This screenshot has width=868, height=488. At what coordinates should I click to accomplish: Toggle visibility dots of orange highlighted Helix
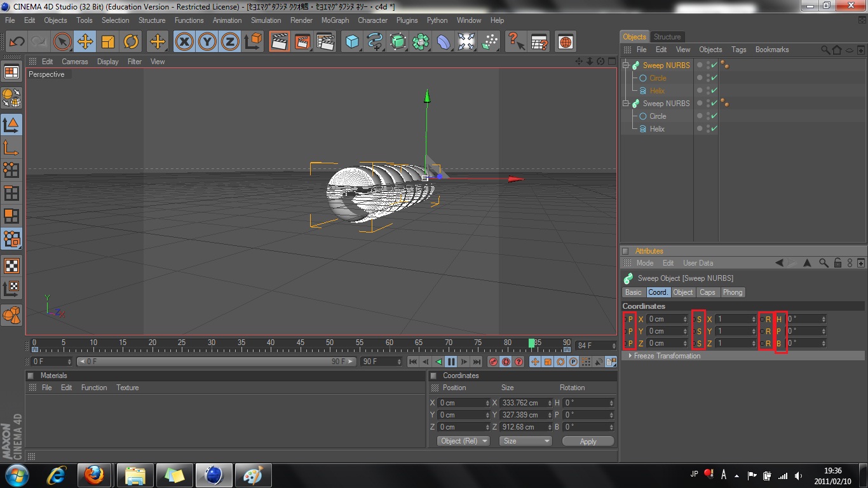coord(707,91)
